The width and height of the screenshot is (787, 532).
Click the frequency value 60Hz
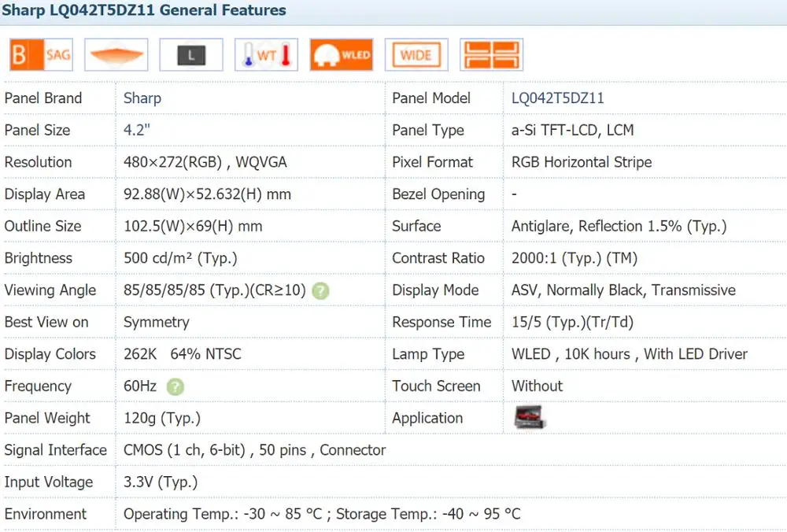[140, 386]
